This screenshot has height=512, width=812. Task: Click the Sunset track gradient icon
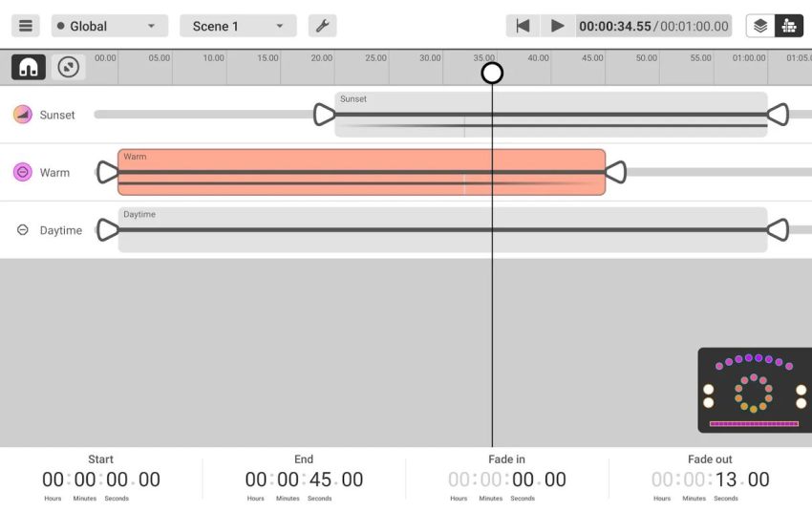pos(23,115)
